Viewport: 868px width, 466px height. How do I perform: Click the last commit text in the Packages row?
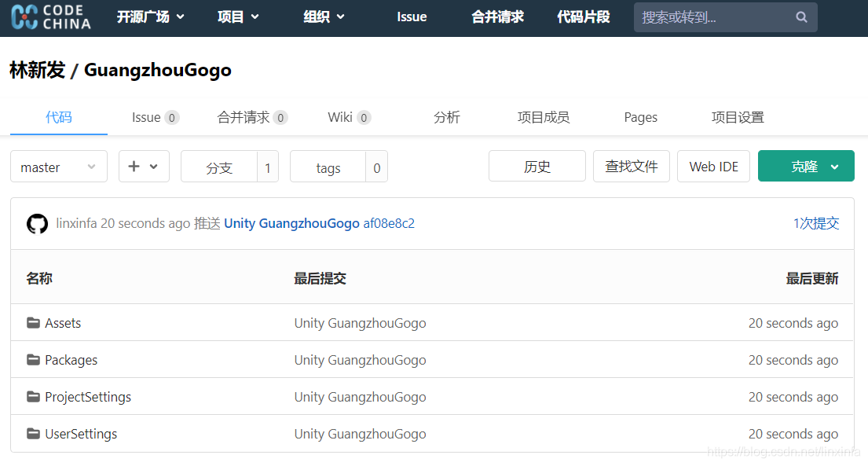[x=360, y=360]
